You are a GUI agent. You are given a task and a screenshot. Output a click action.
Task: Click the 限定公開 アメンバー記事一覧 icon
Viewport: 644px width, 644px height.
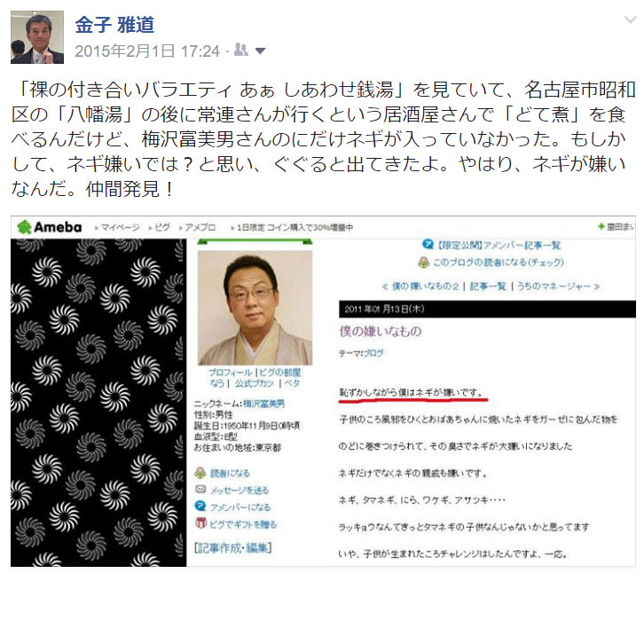(x=428, y=244)
